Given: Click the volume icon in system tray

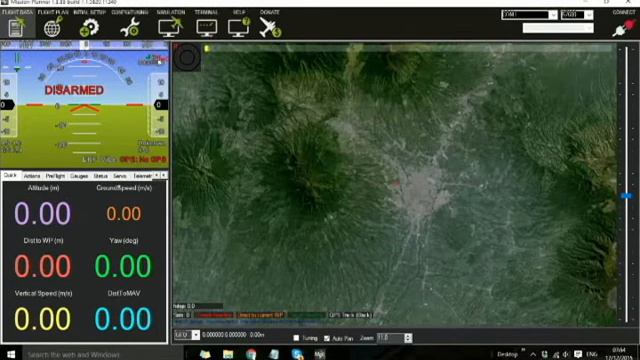Looking at the screenshot, I should click(x=566, y=354).
